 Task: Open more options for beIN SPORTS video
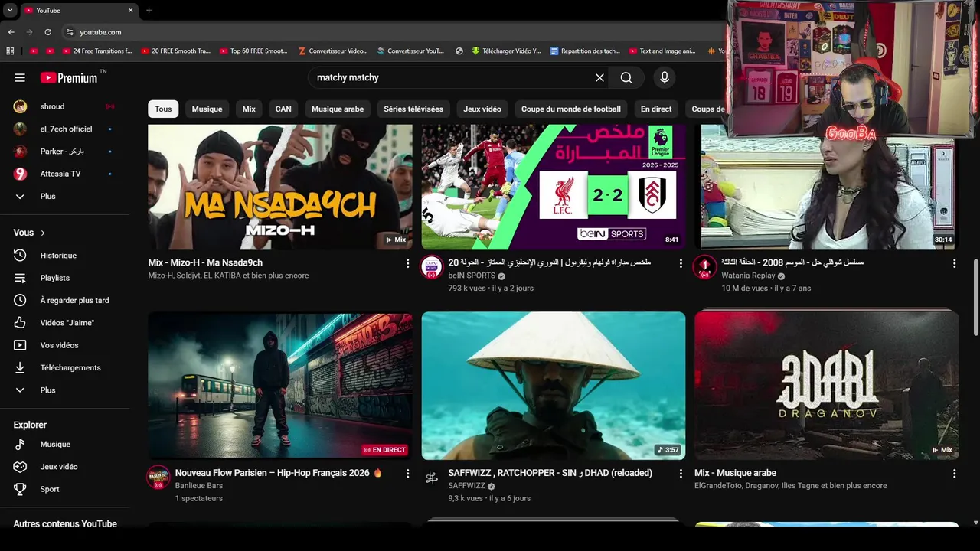pyautogui.click(x=681, y=263)
